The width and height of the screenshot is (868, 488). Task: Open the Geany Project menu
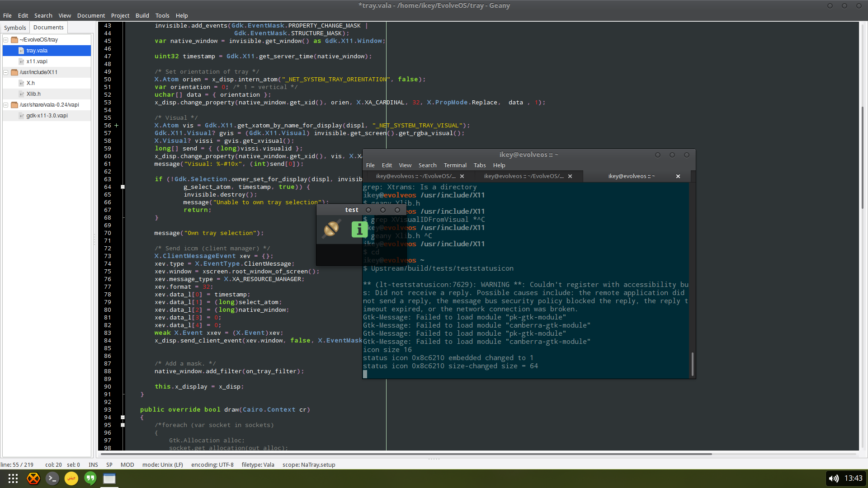120,15
